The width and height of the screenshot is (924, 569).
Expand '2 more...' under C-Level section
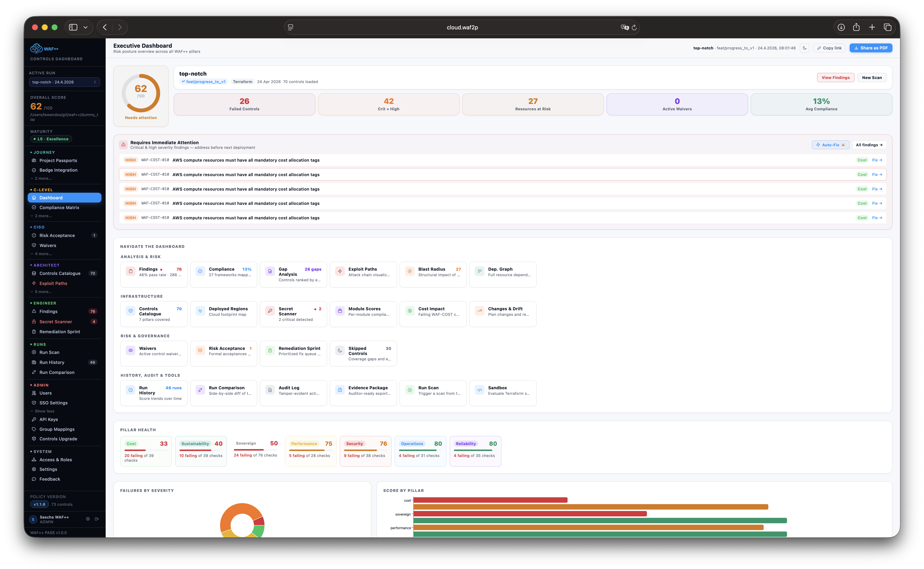(41, 216)
